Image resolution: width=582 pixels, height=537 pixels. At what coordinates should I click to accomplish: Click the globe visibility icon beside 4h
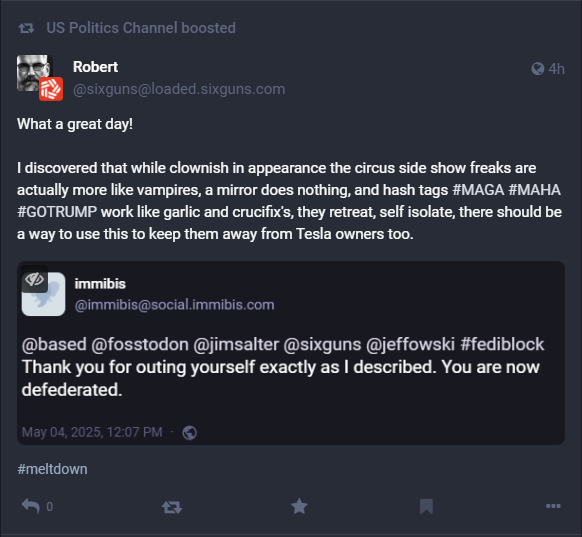(x=538, y=69)
